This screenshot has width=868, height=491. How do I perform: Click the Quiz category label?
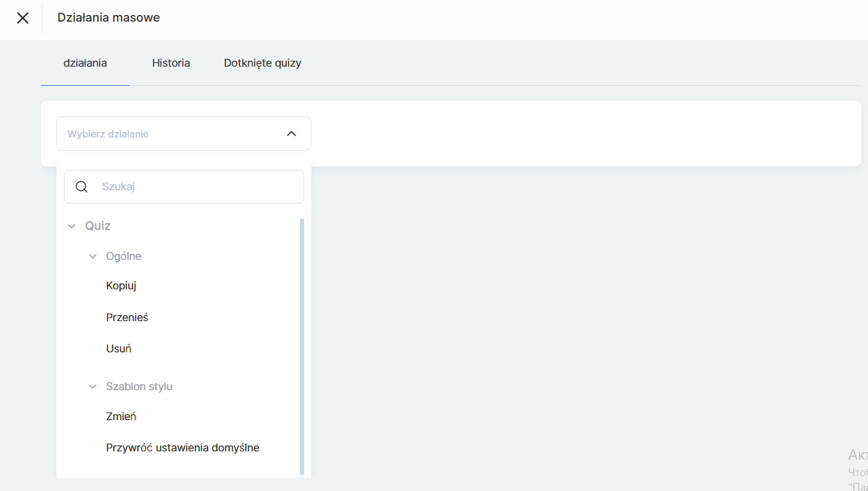[98, 226]
